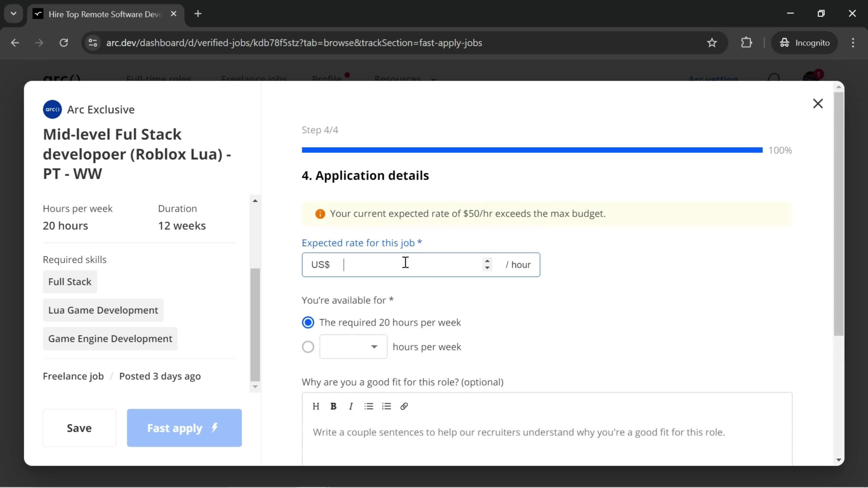Click the Save button
The width and height of the screenshot is (868, 488).
(79, 428)
